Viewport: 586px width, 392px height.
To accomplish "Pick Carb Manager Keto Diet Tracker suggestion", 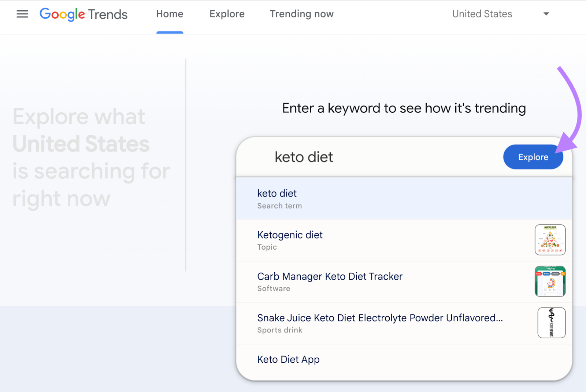I will point(366,282).
